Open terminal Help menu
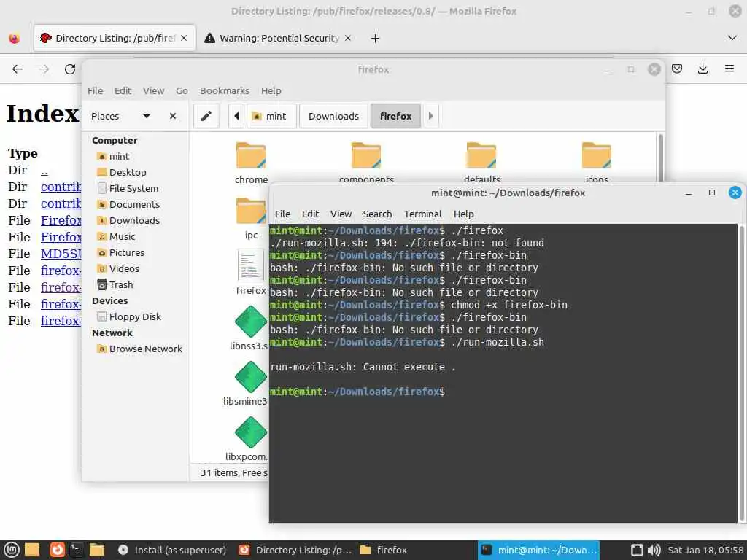Viewport: 747px width, 560px height. tap(463, 214)
